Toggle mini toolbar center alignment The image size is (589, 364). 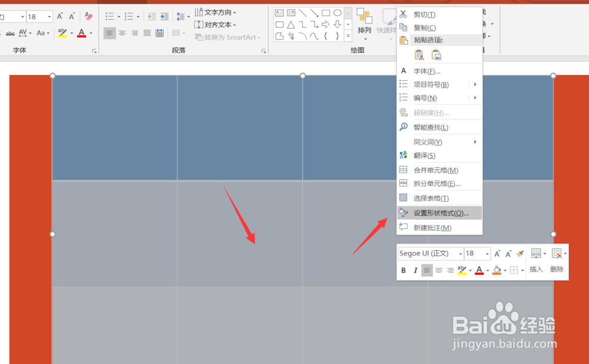point(439,270)
